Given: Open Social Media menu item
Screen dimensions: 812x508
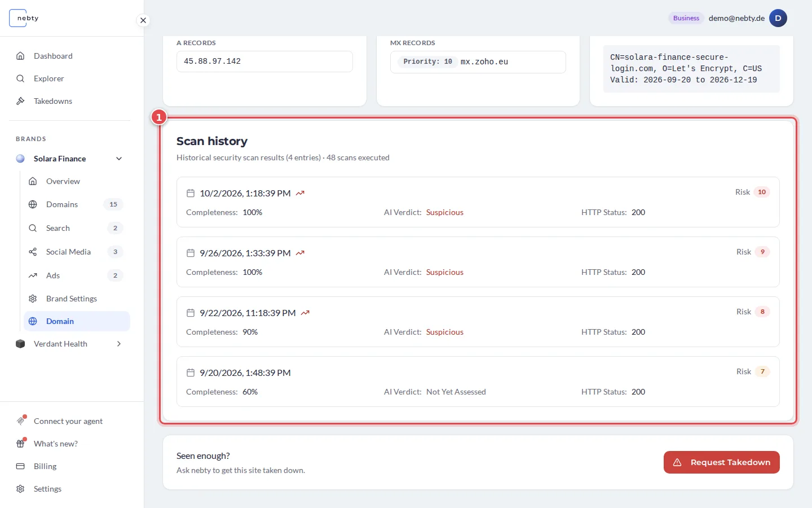Looking at the screenshot, I should (x=77, y=252).
